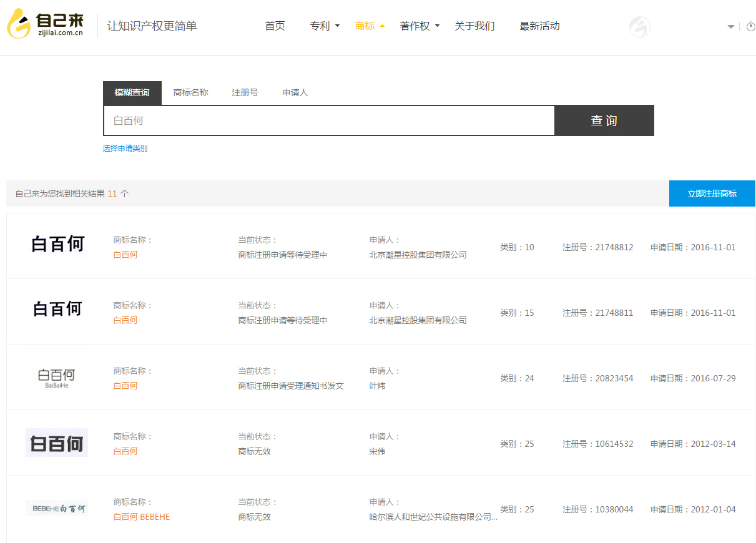Image resolution: width=756 pixels, height=543 pixels.
Task: Click application date 2016-07-29
Action: pyautogui.click(x=713, y=378)
